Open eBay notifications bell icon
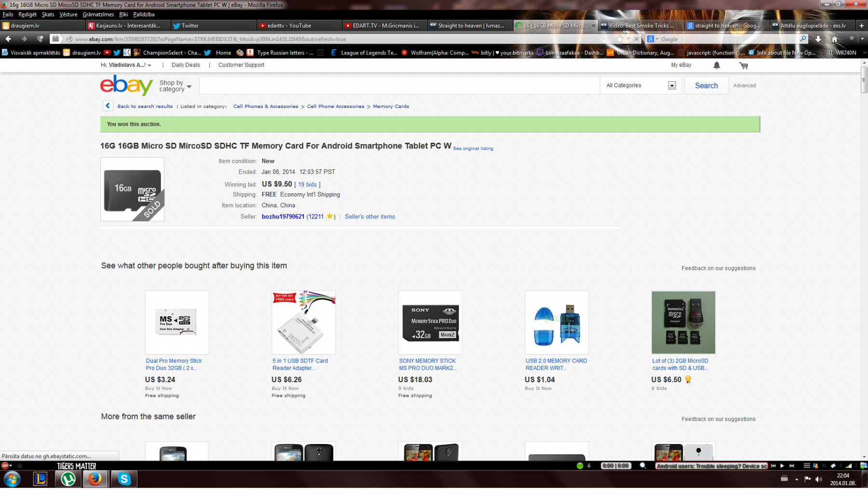This screenshot has height=496, width=868. pos(717,65)
